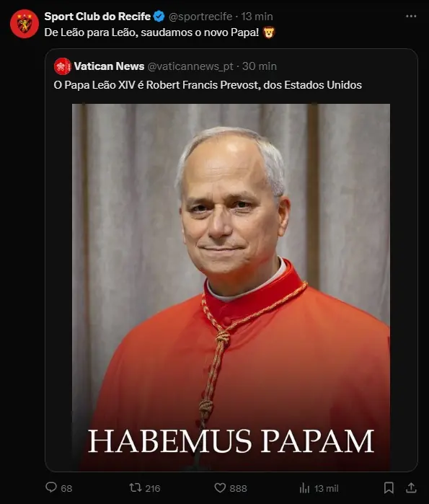The height and width of the screenshot is (504, 429).
Task: Visit the @vaticannews_pt handle
Action: point(190,66)
